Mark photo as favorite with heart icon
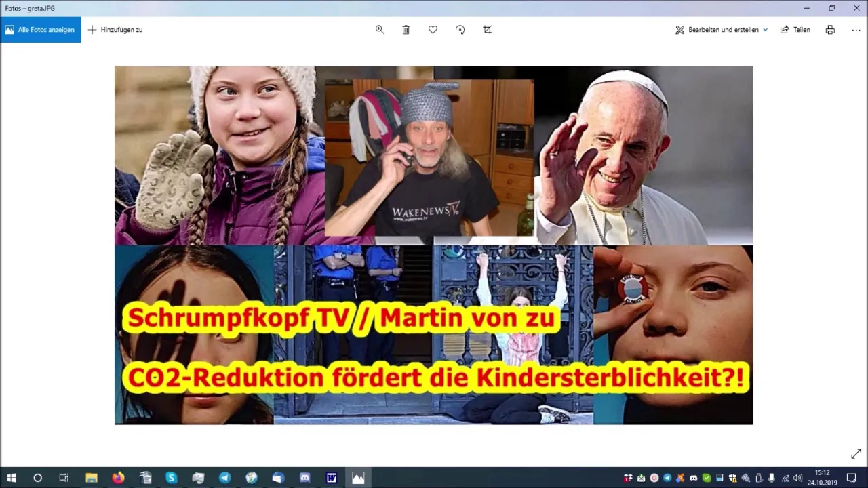Image resolution: width=868 pixels, height=488 pixels. [433, 30]
